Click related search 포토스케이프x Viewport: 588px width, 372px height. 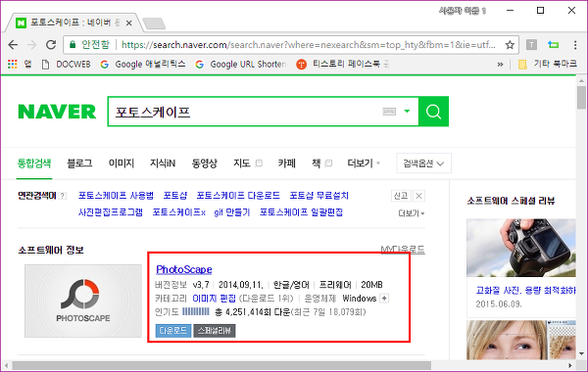click(179, 212)
